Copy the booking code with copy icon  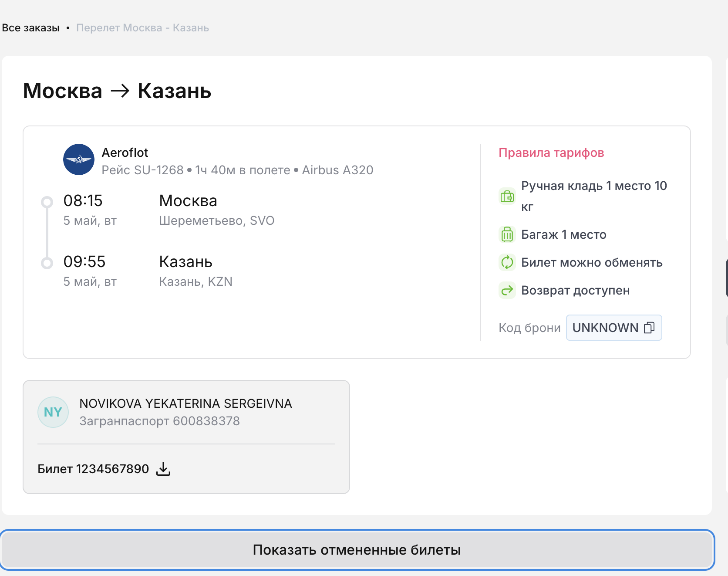click(649, 328)
